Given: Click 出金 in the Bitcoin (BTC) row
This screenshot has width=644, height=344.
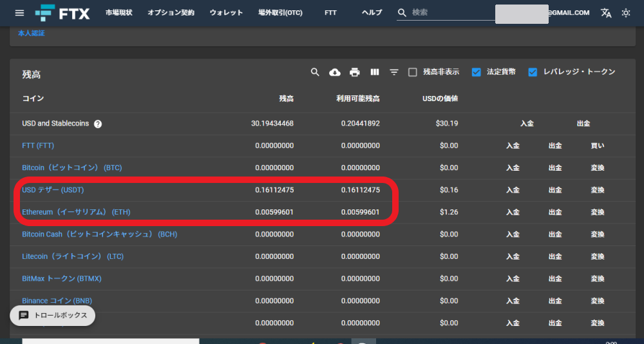Looking at the screenshot, I should coord(555,168).
